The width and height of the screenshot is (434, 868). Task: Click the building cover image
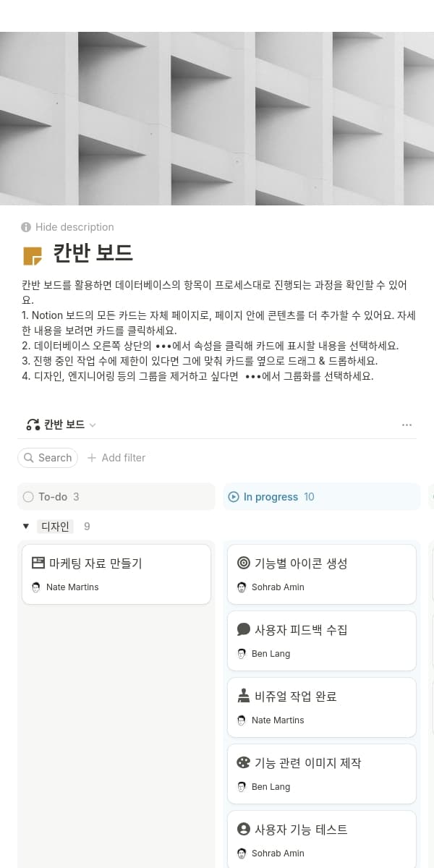[217, 119]
